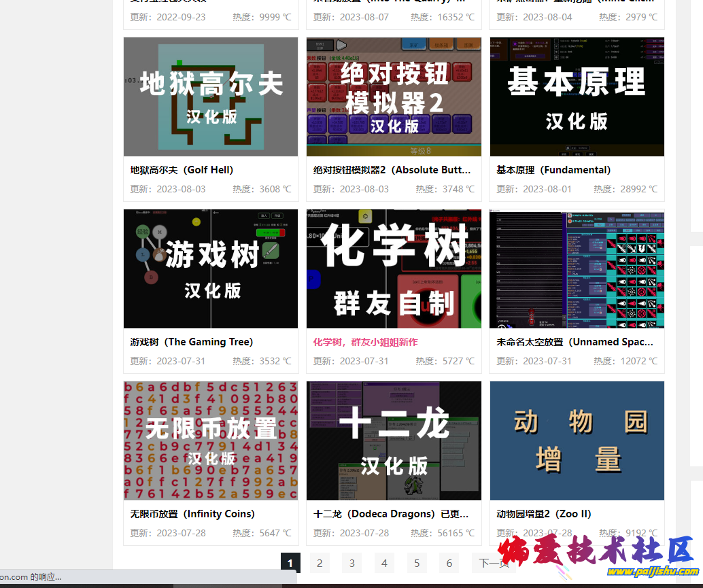Open the 基本原理 (Fundamental) title link

tap(553, 170)
